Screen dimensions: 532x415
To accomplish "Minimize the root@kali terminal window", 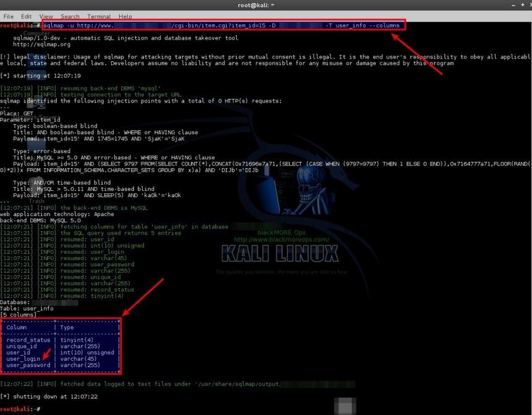I will 513,5.
